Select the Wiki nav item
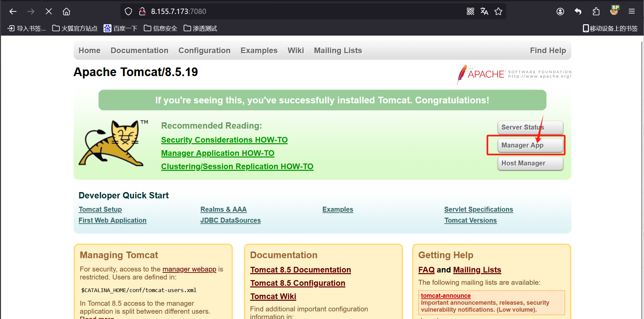Viewport: 644px width, 319px height. (296, 51)
